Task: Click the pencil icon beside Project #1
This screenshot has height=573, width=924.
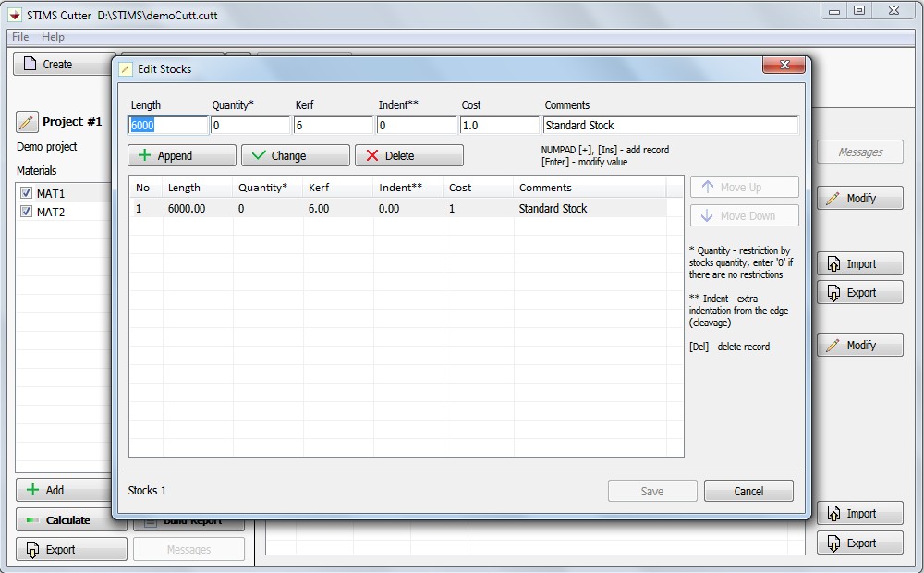Action: [27, 122]
